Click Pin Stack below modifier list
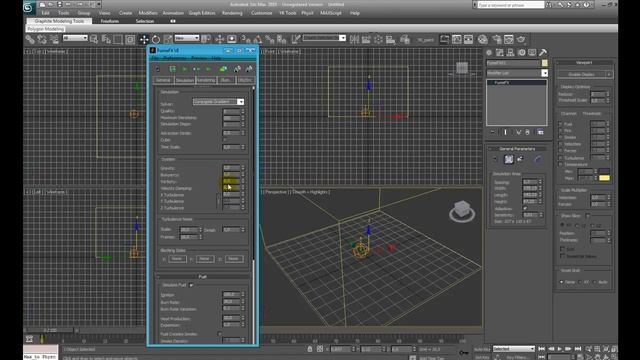Screen dimensions: 640x360 (493, 132)
